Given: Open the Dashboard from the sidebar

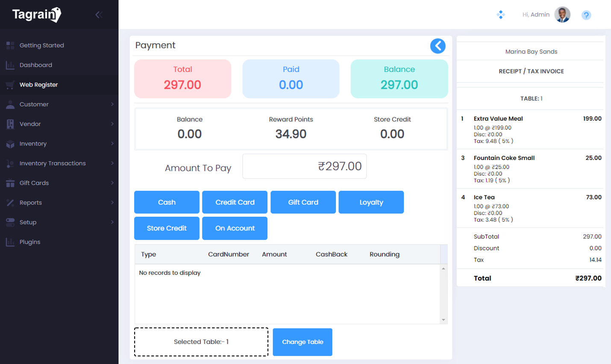Looking at the screenshot, I should (9, 65).
